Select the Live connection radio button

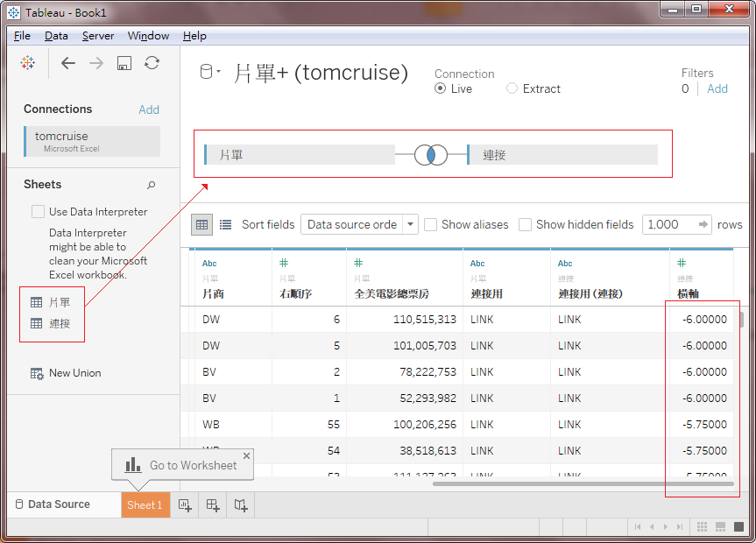(x=440, y=88)
